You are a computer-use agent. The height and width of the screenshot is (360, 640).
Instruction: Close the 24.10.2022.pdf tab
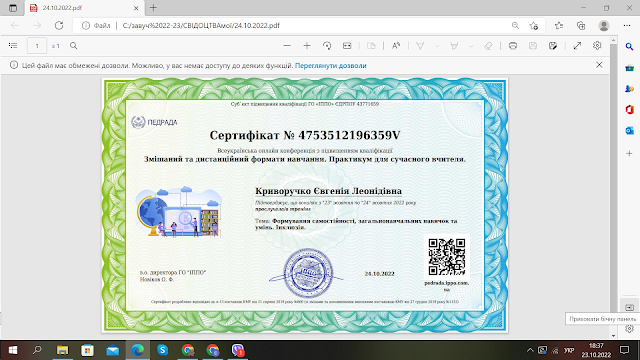tap(136, 8)
